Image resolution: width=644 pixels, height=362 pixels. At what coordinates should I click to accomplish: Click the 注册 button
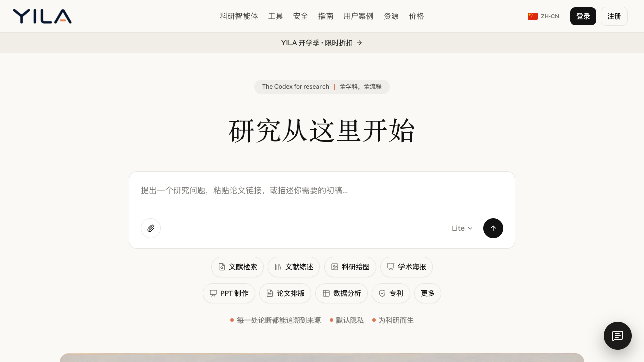(614, 16)
